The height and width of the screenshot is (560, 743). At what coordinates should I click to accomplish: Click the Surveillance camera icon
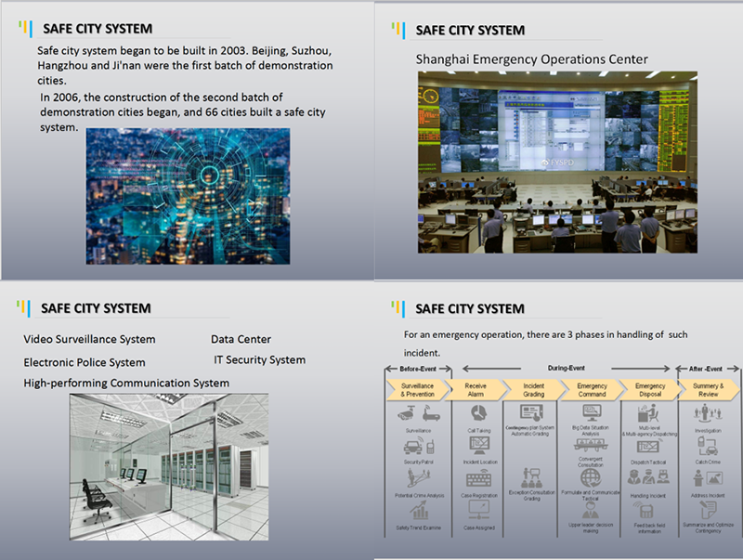pyautogui.click(x=407, y=414)
